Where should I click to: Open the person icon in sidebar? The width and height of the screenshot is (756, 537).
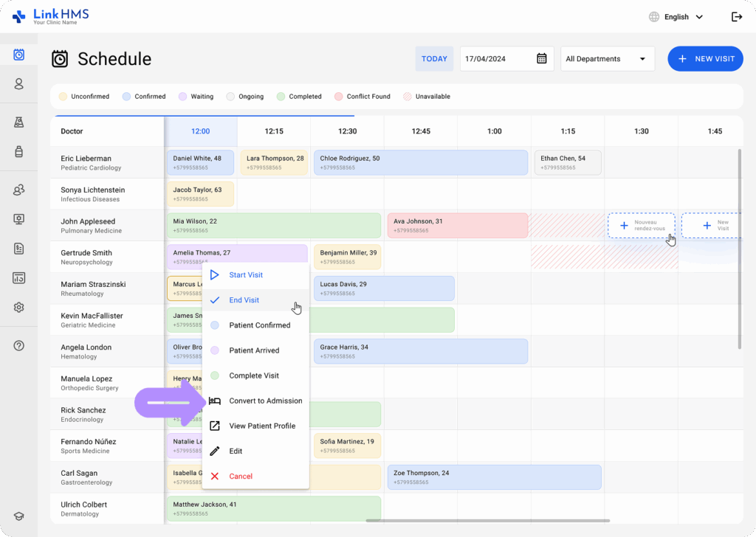pos(19,84)
